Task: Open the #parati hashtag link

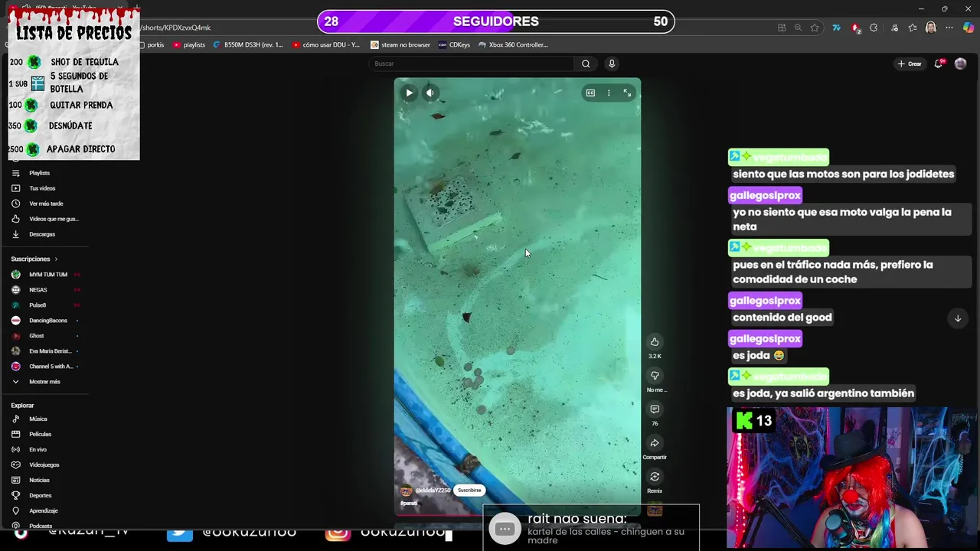Action: (x=409, y=504)
